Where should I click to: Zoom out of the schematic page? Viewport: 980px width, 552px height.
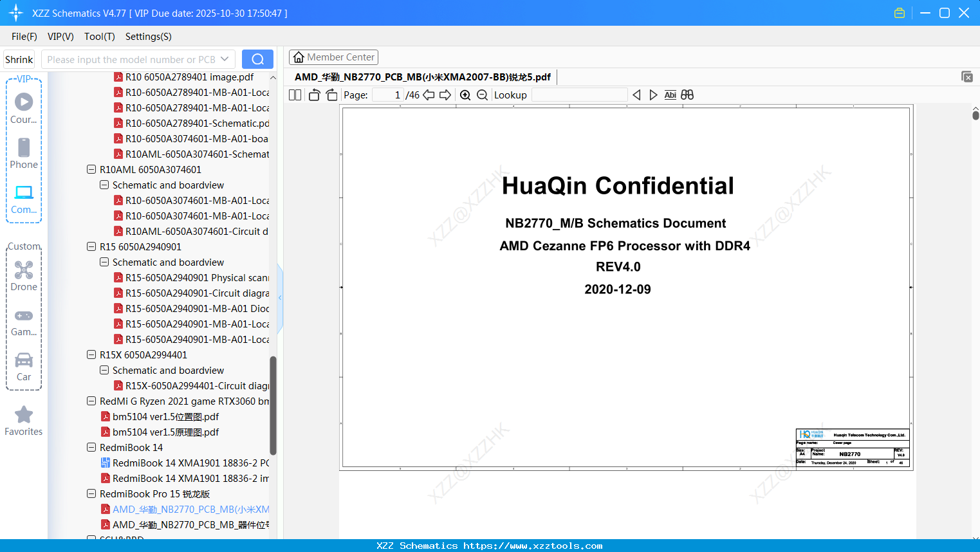coord(483,95)
